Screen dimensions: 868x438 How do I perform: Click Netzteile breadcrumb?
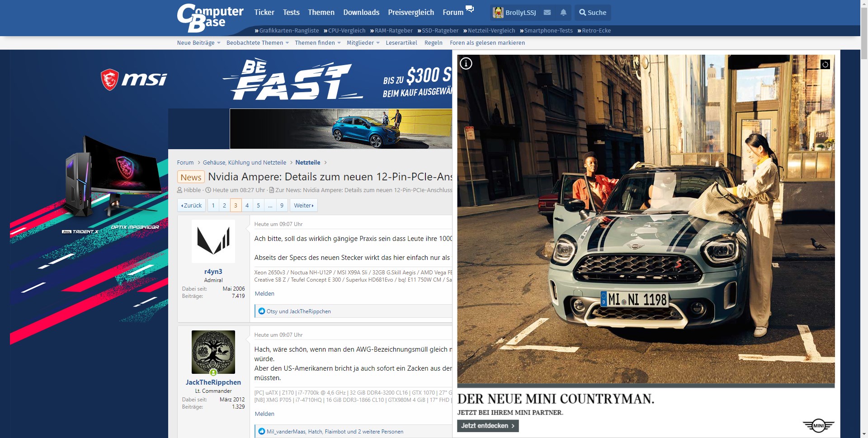pos(308,163)
